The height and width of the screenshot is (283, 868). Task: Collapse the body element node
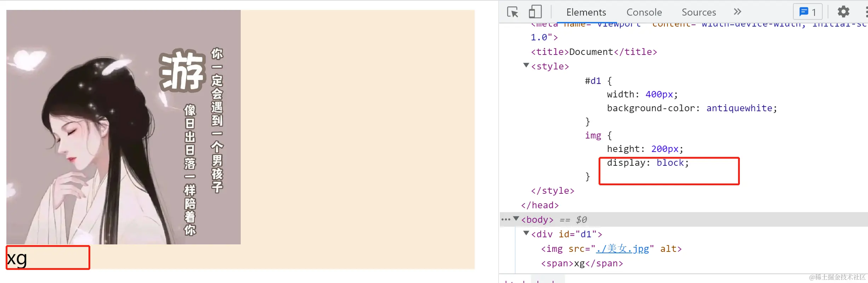516,219
